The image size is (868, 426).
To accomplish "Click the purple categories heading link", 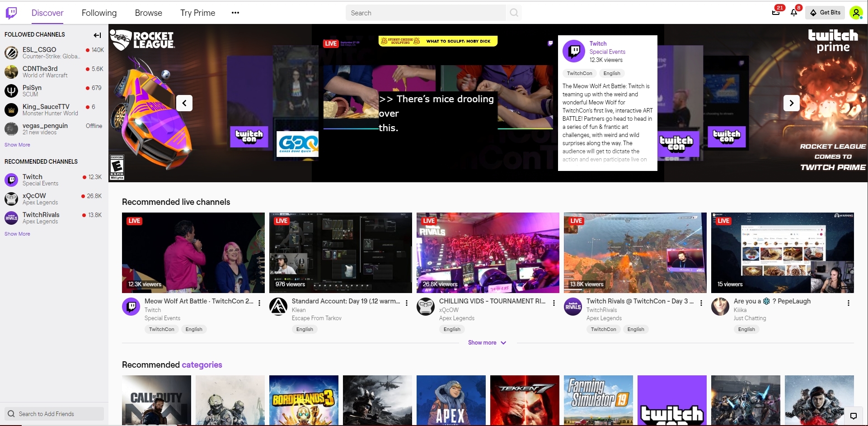I will pyautogui.click(x=202, y=365).
